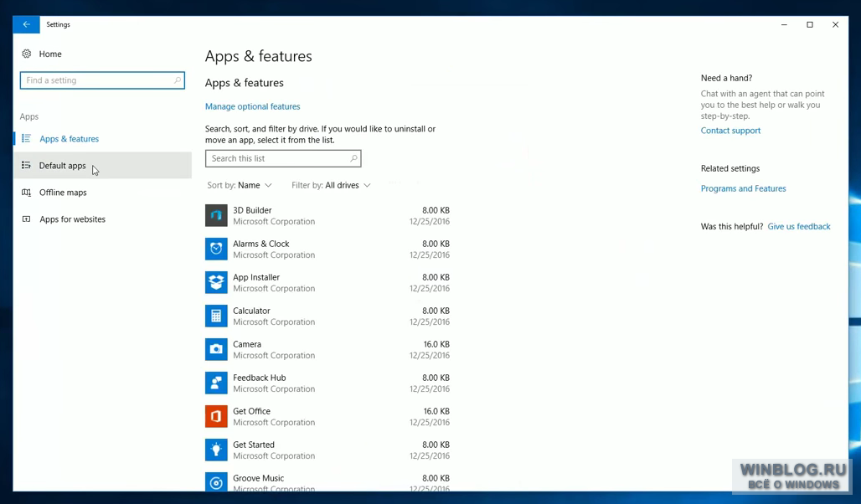Open the Filter by All drives dropdown
The height and width of the screenshot is (504, 861).
click(331, 186)
